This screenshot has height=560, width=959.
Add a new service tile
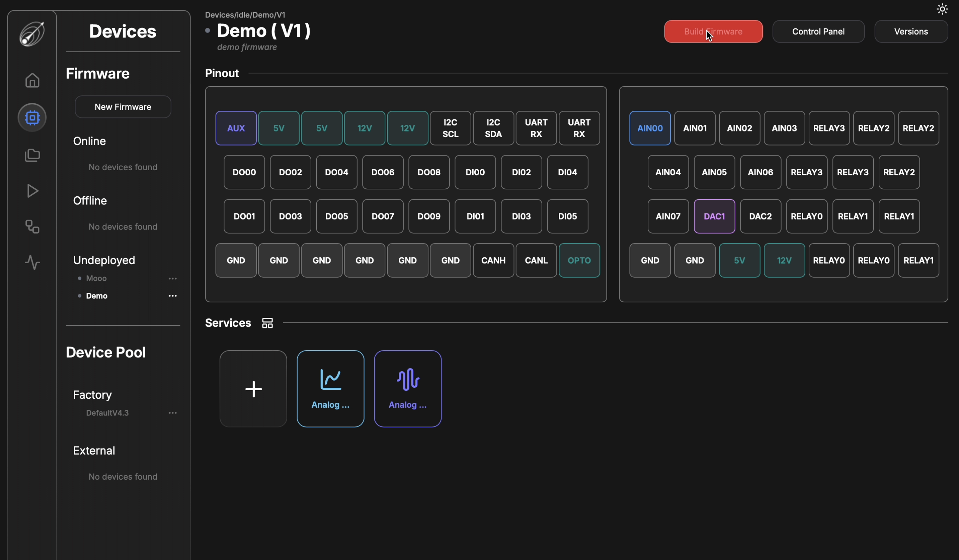253,389
